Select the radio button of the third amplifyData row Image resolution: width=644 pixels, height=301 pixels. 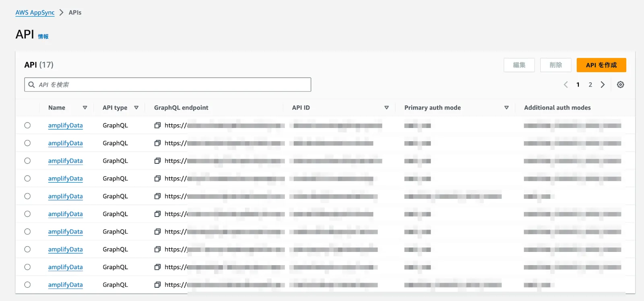pos(27,161)
